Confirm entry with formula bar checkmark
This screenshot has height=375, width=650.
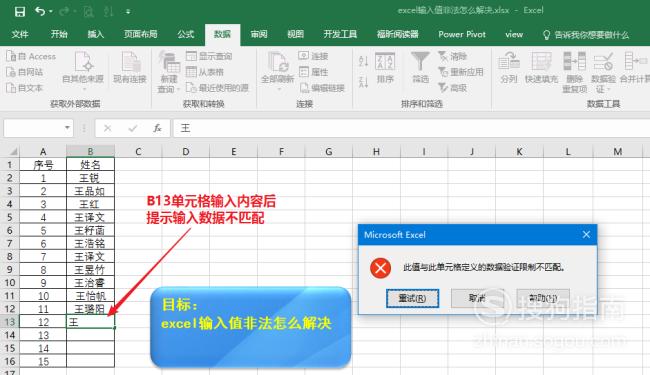pos(133,128)
